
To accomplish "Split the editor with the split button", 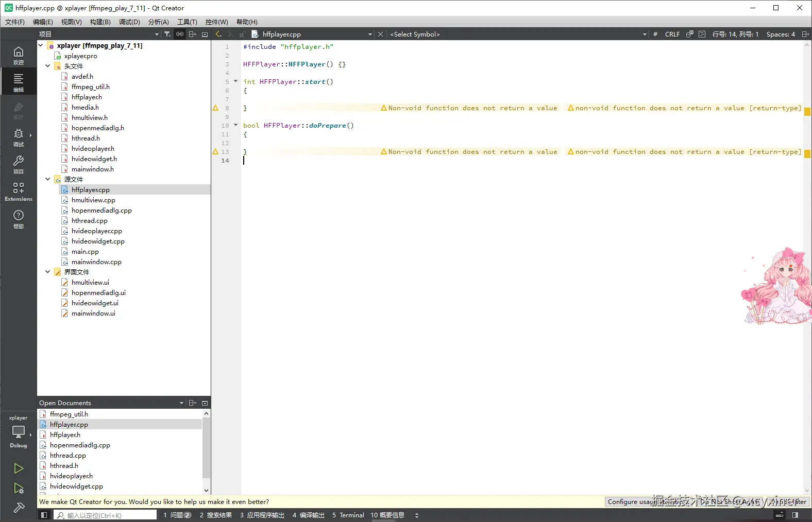I will pyautogui.click(x=805, y=34).
